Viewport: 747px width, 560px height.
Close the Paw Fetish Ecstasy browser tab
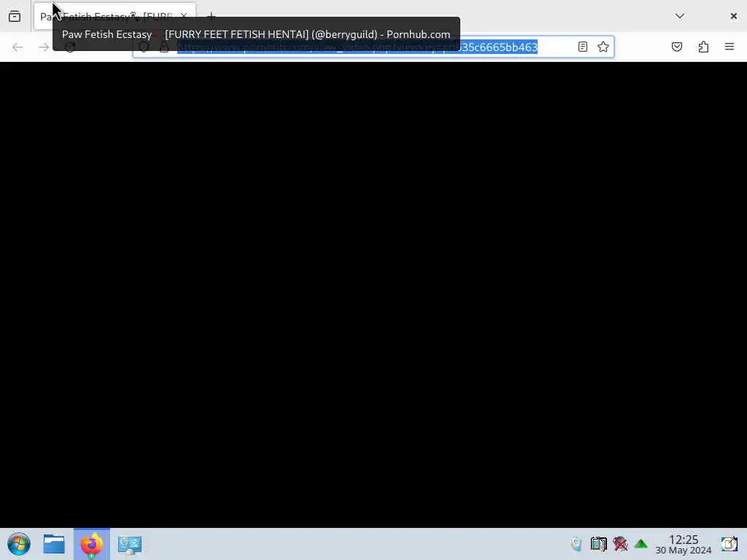[184, 16]
